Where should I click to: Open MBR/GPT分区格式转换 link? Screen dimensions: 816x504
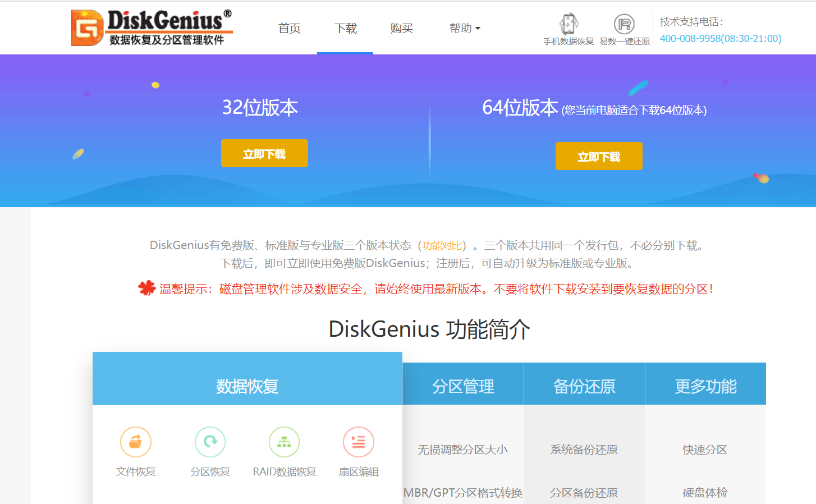pyautogui.click(x=463, y=493)
